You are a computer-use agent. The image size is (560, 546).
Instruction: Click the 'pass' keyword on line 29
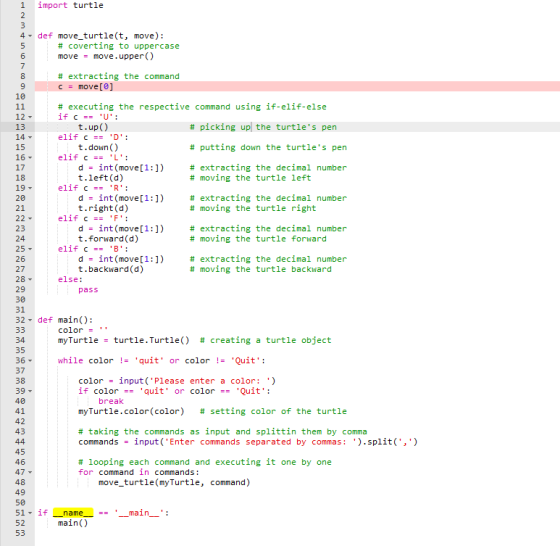[88, 290]
